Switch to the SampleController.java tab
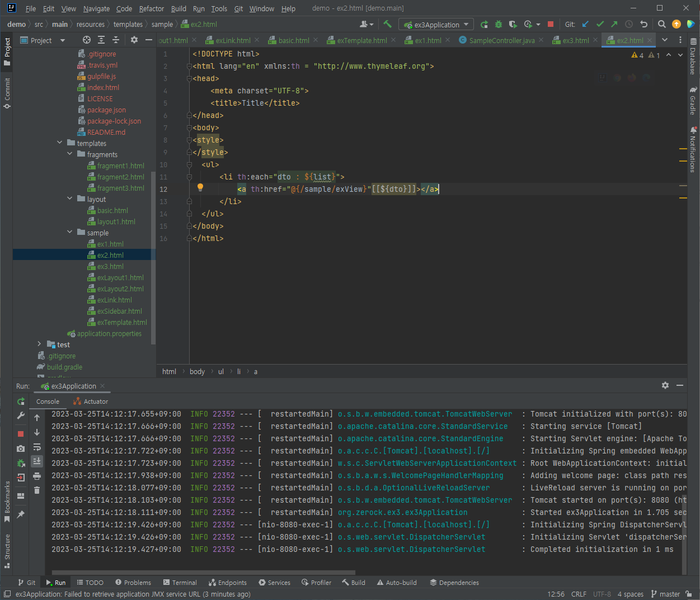The height and width of the screenshot is (600, 700). (501, 40)
